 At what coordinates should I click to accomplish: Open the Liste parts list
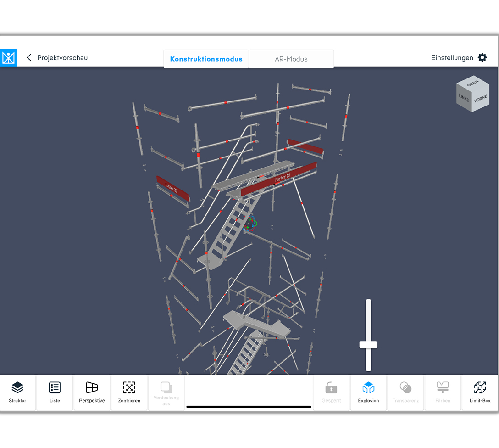[x=55, y=392]
